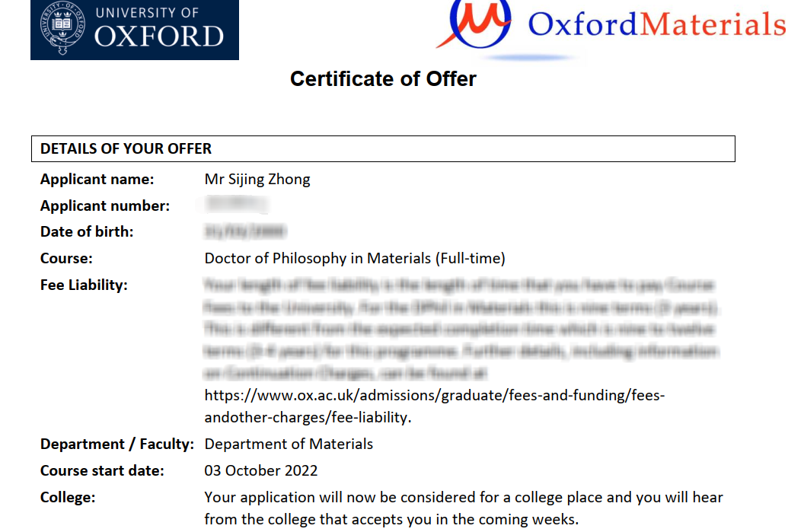Click the Applicant name label
This screenshot has height=532, width=804.
point(97,180)
